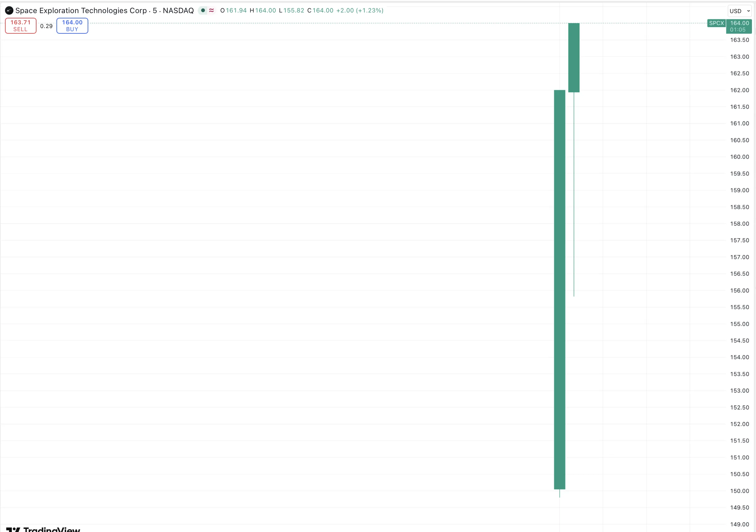
Task: Click the current price label 164.00 with countdown
Action: (x=739, y=26)
